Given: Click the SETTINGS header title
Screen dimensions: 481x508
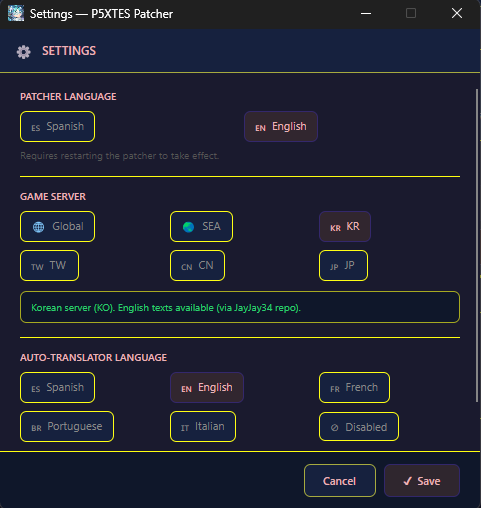Looking at the screenshot, I should click(x=69, y=51).
